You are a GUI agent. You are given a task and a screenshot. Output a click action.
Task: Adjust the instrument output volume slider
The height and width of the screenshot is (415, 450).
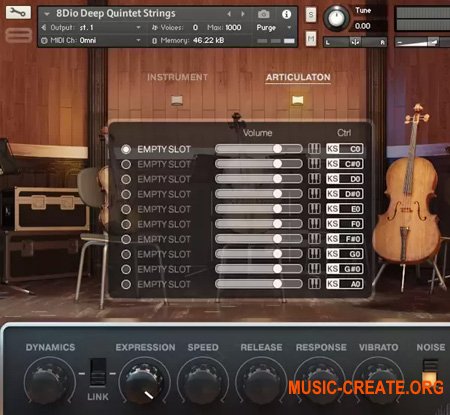pyautogui.click(x=422, y=42)
